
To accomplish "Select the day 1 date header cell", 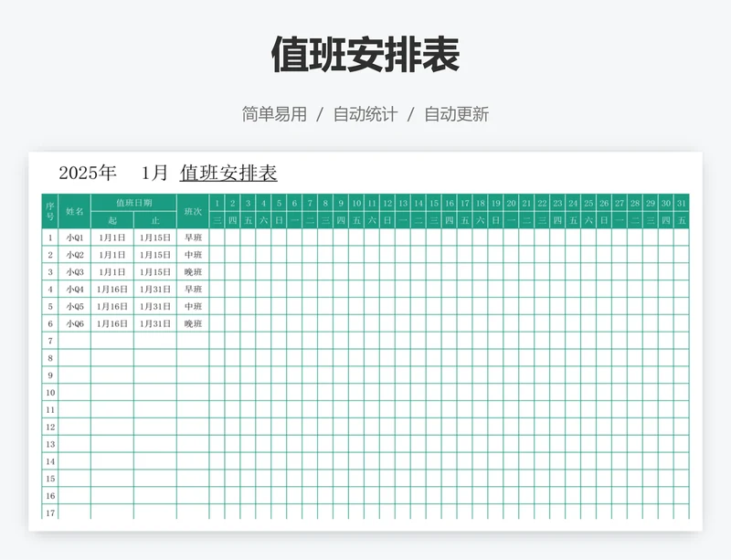I will 217,203.
